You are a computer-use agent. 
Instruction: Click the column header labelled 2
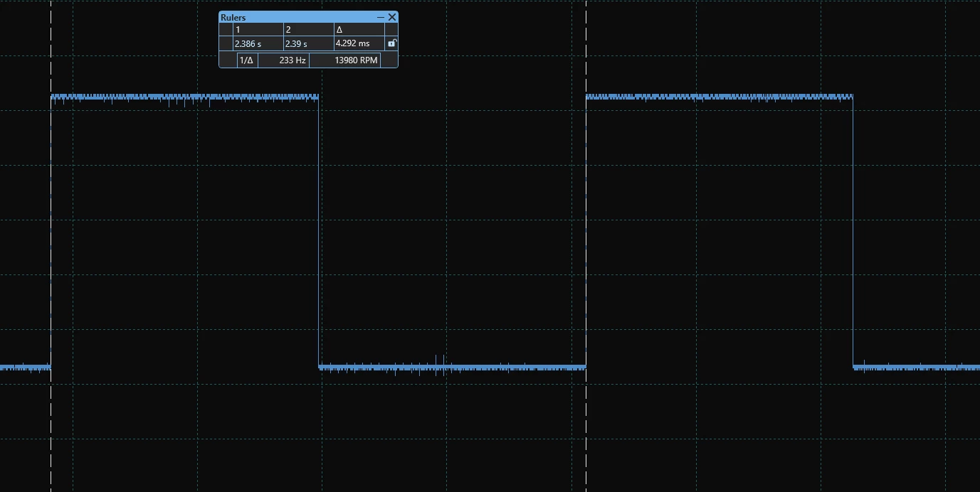pyautogui.click(x=308, y=30)
